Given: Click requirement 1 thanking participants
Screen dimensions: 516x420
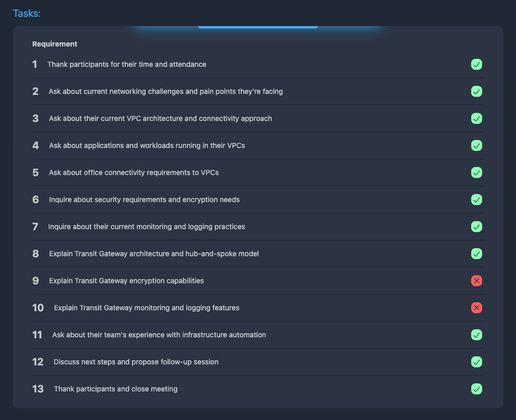Looking at the screenshot, I should point(127,64).
